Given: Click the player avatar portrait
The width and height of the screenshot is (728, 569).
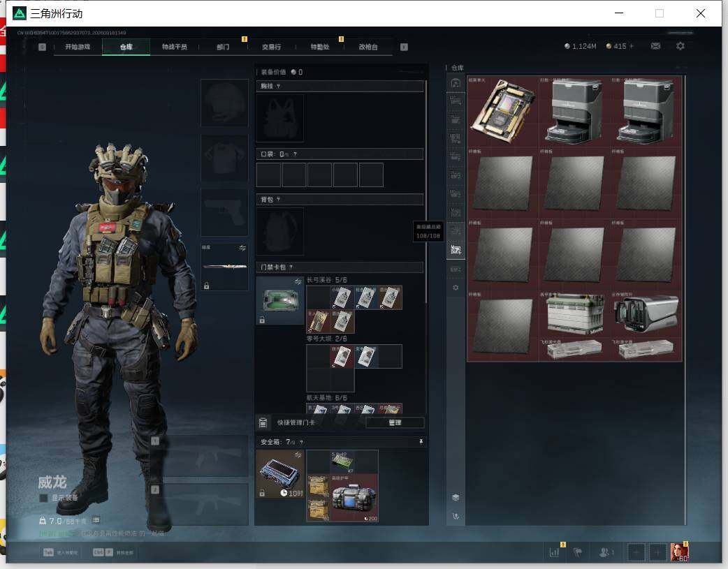Looking at the screenshot, I should (x=679, y=552).
